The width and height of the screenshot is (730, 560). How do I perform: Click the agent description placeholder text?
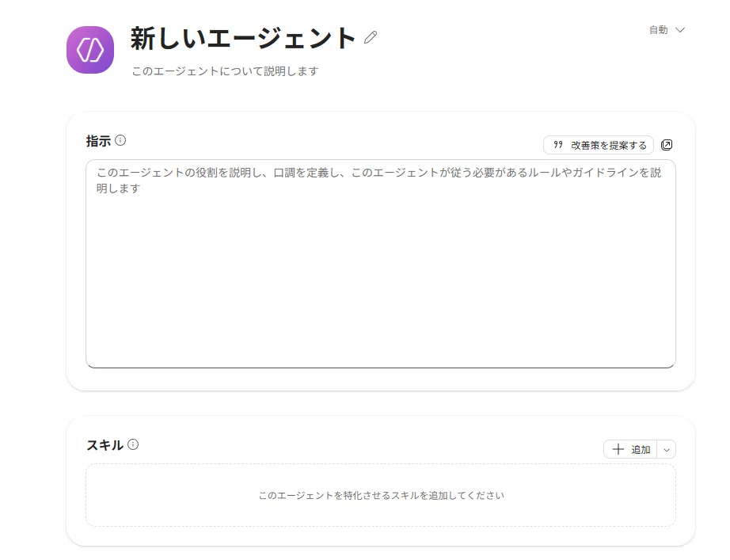coord(225,71)
